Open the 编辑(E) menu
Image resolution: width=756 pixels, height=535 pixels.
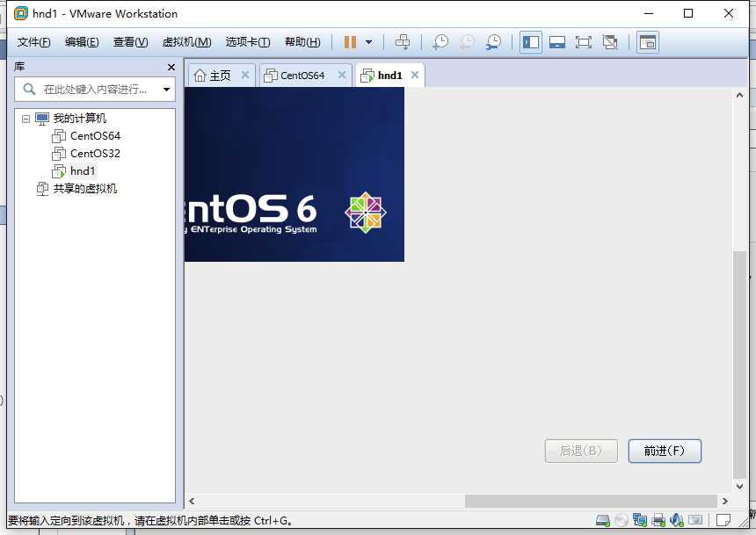point(82,42)
